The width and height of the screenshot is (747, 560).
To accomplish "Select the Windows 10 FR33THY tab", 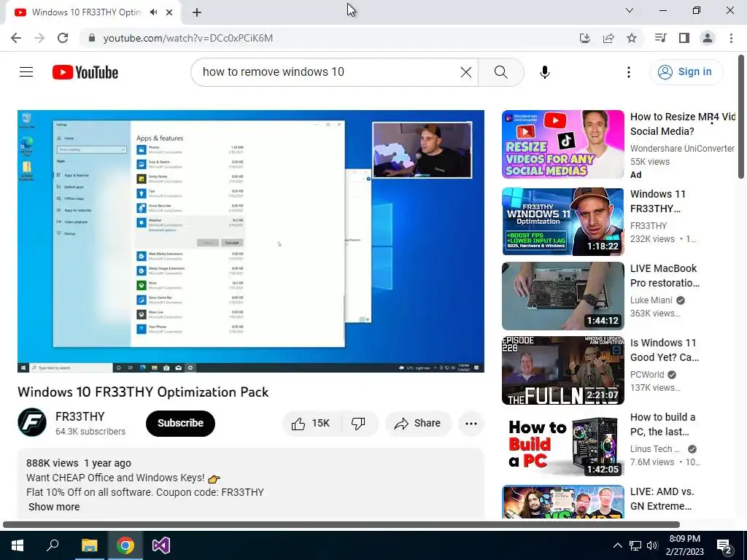I will (86, 12).
